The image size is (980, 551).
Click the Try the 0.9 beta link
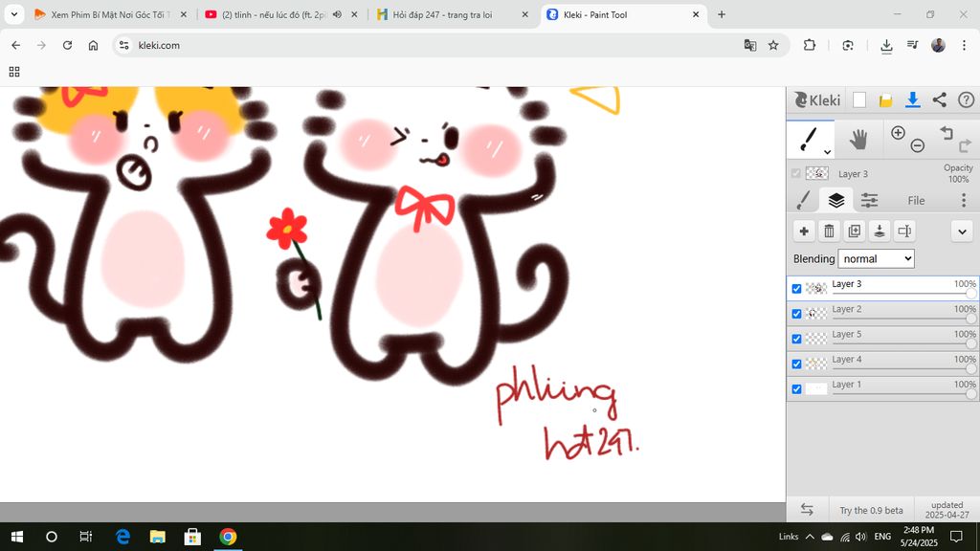871,510
